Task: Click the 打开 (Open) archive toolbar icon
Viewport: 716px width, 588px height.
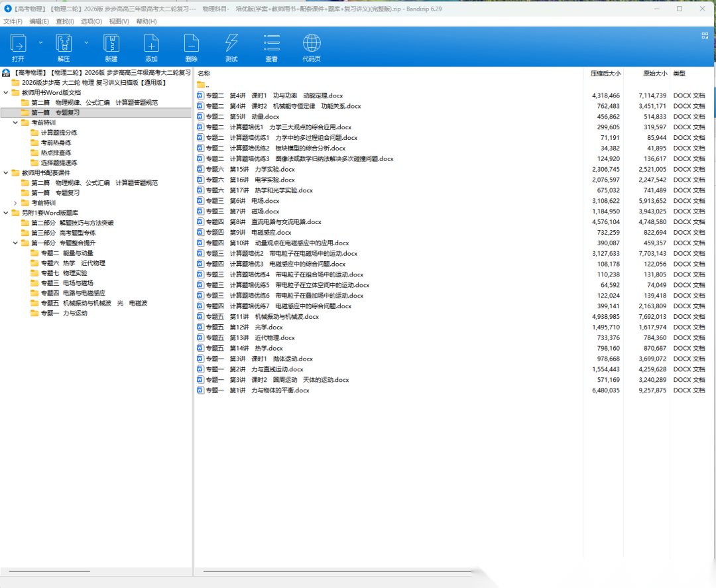Action: coord(18,44)
